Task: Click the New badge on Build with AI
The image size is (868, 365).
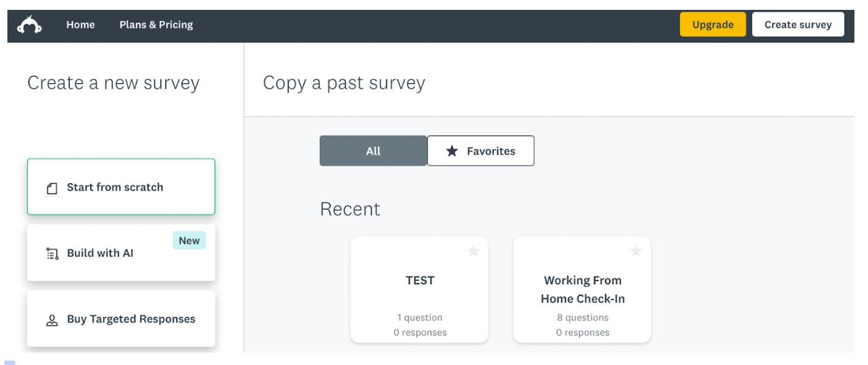Action: point(189,240)
